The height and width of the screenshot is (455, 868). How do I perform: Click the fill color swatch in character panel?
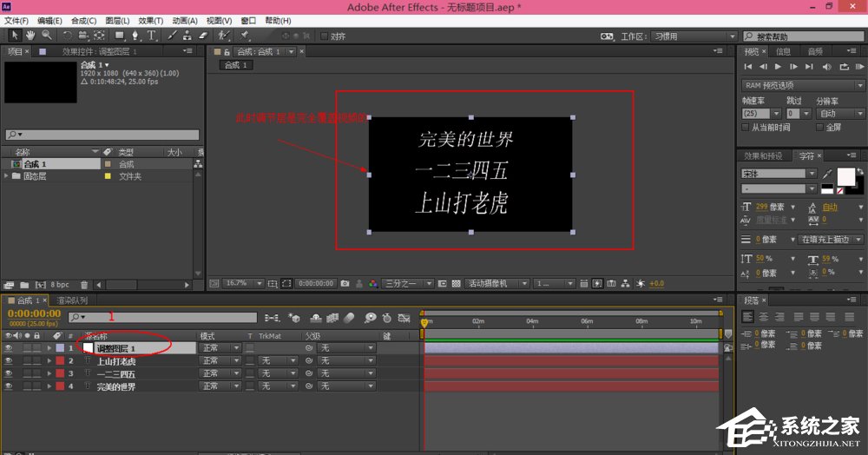[x=845, y=175]
